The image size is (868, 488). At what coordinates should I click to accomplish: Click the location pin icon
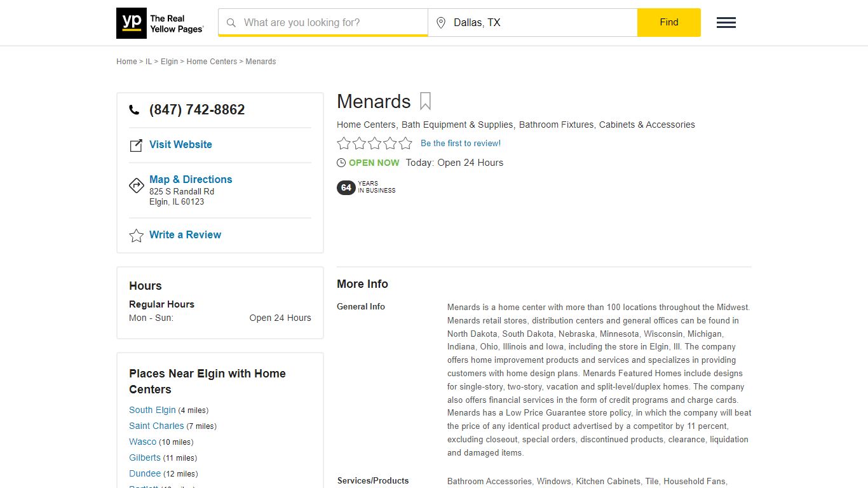click(441, 23)
